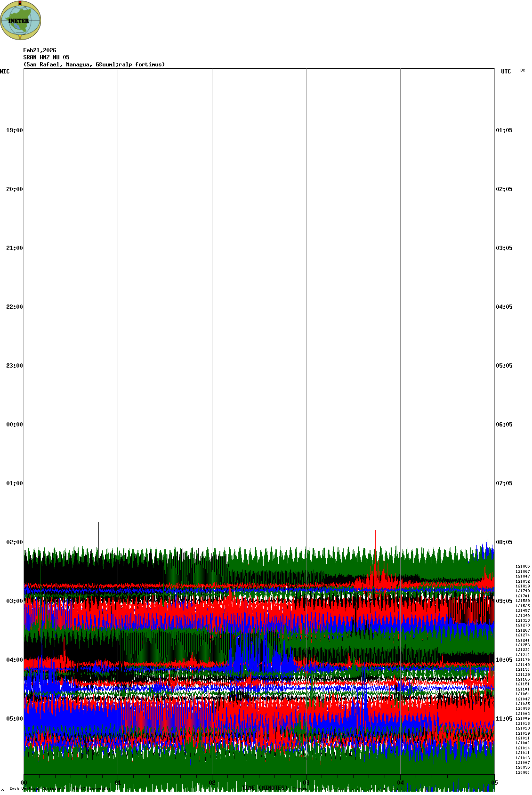
Task: Click the 05:00 NIC time label
Action: [x=14, y=719]
